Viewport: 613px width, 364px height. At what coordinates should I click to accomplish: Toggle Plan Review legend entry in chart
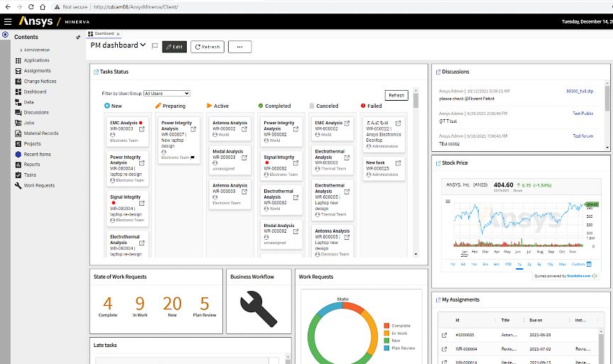399,348
